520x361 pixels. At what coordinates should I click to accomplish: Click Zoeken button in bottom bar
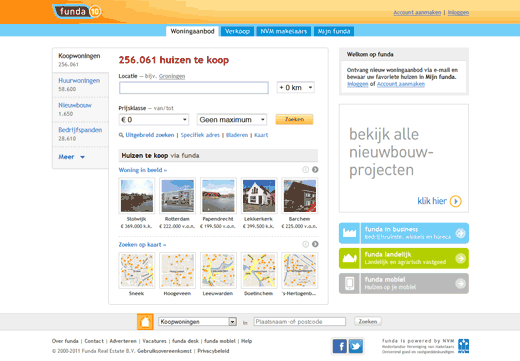[x=368, y=321]
